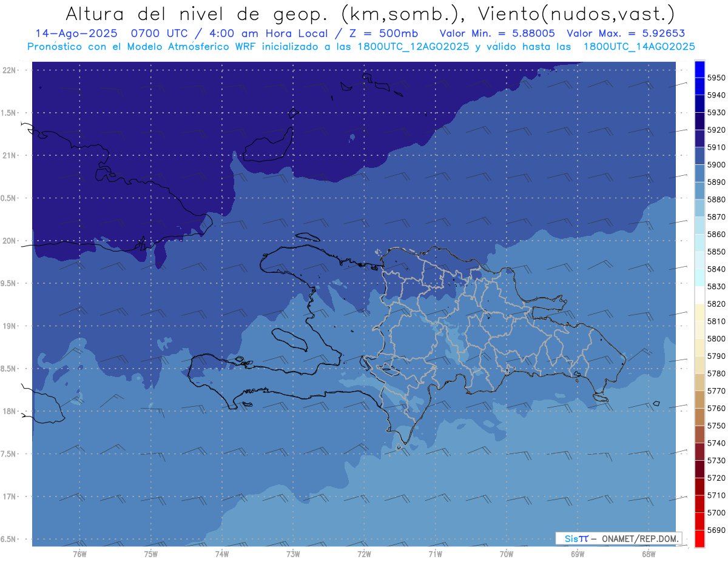Click the color bar swatch between 5770 and 5760
This screenshot has height=562, width=728.
[699, 400]
